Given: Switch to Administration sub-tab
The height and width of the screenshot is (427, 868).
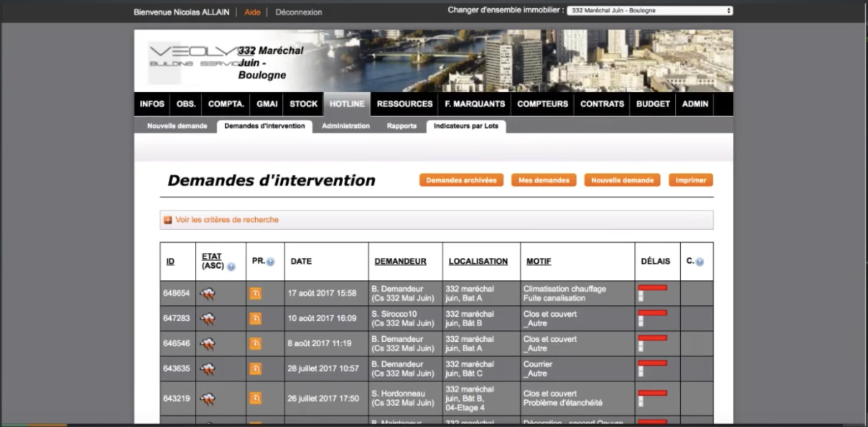Looking at the screenshot, I should pyautogui.click(x=346, y=126).
